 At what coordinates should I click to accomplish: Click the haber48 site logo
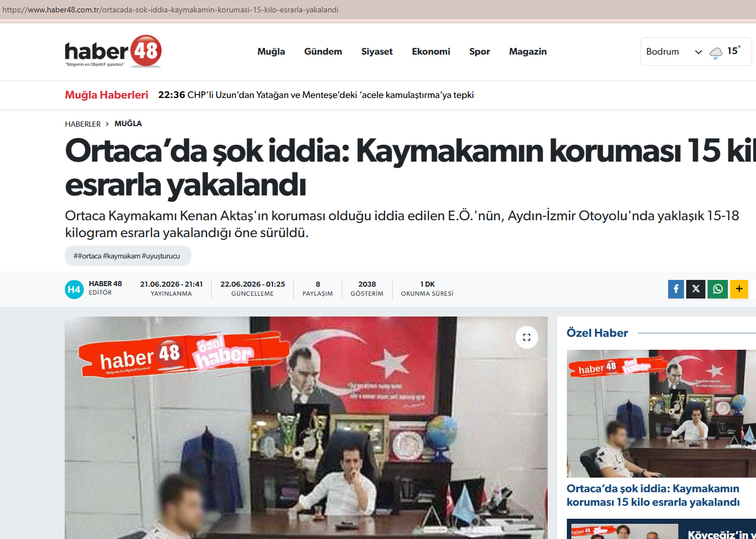[113, 51]
